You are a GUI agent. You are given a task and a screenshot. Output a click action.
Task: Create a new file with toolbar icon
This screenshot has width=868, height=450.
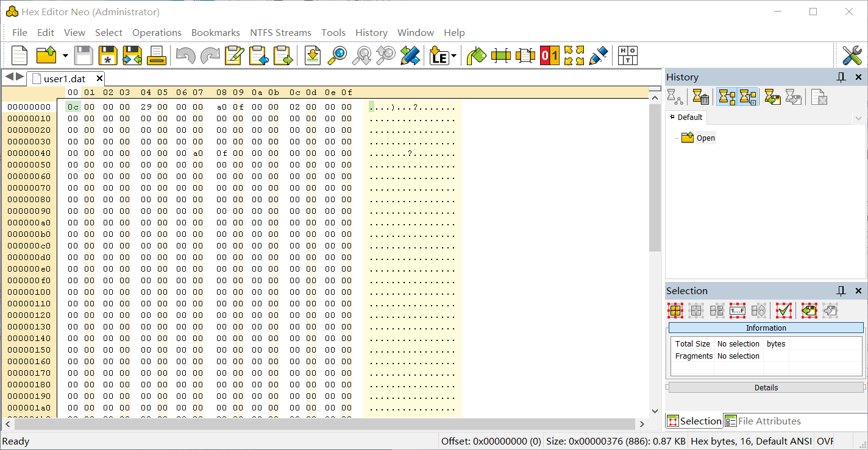tap(20, 55)
